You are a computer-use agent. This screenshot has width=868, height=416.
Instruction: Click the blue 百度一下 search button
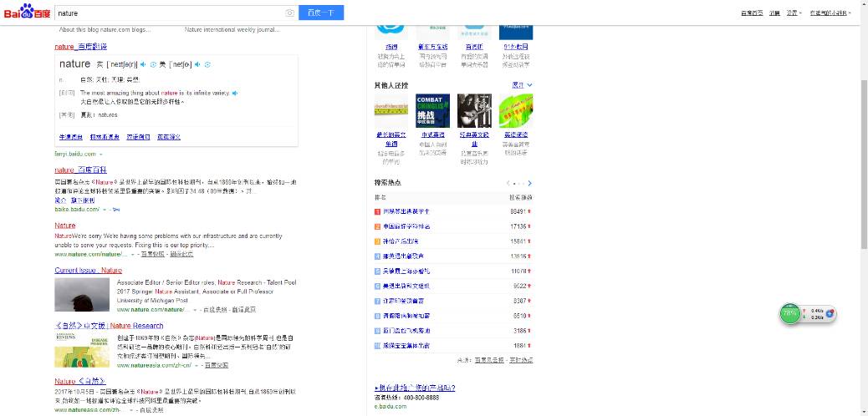click(321, 13)
